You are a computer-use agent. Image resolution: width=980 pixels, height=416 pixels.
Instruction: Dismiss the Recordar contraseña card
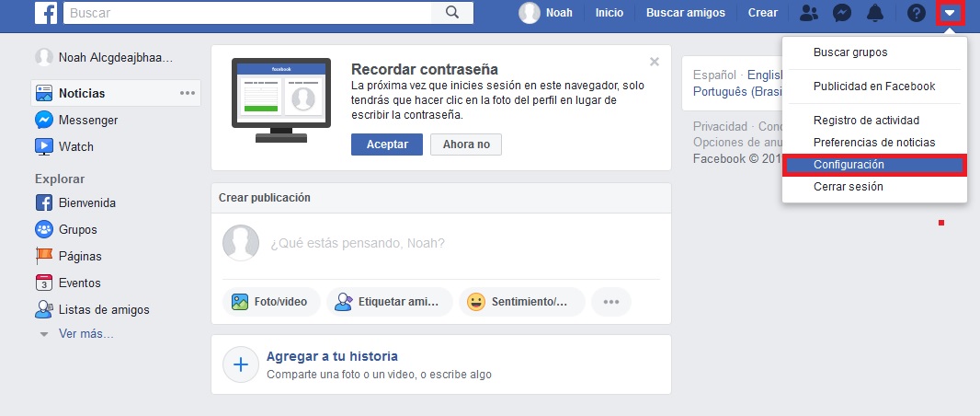(655, 62)
